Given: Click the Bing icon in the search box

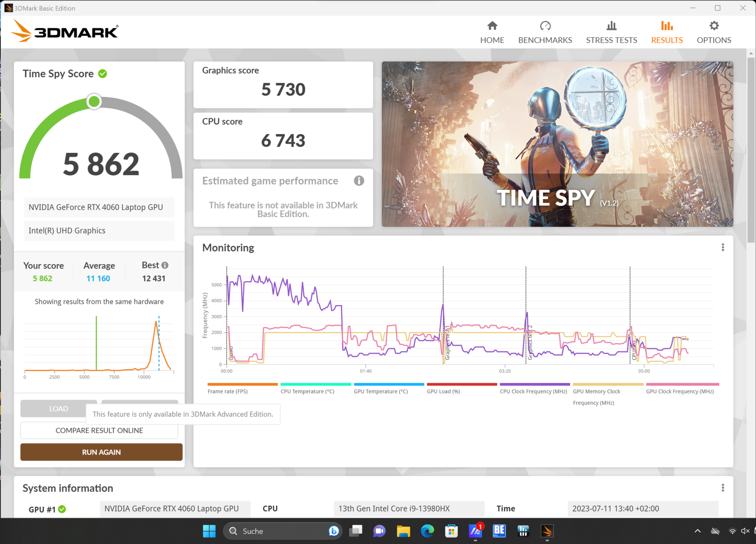Looking at the screenshot, I should coord(334,531).
